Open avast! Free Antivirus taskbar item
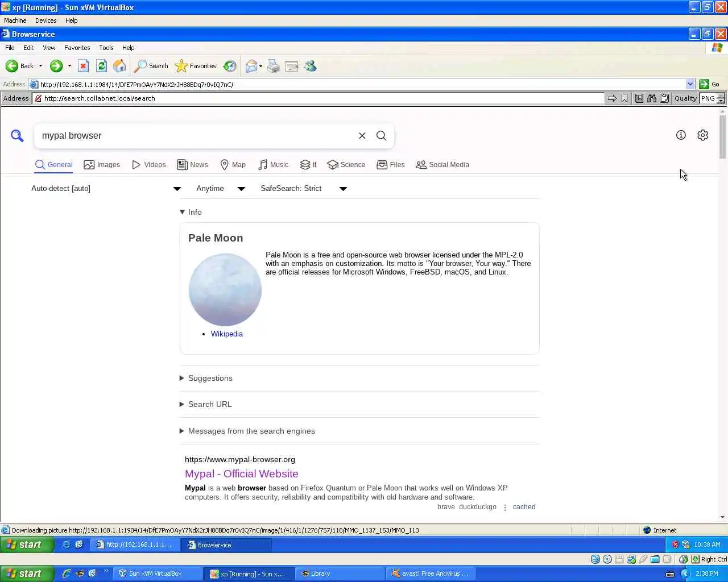 (431, 573)
